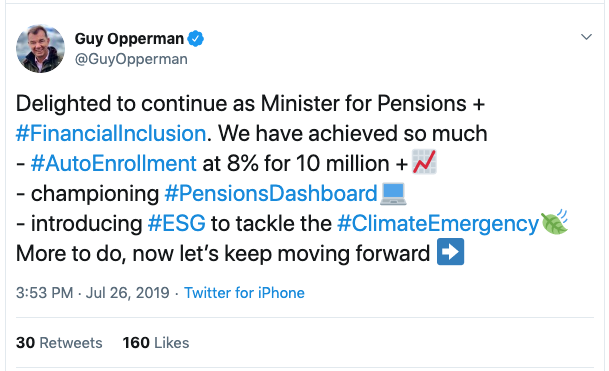Open the 3:53 PM timestamp link
The image size is (609, 371).
click(44, 293)
